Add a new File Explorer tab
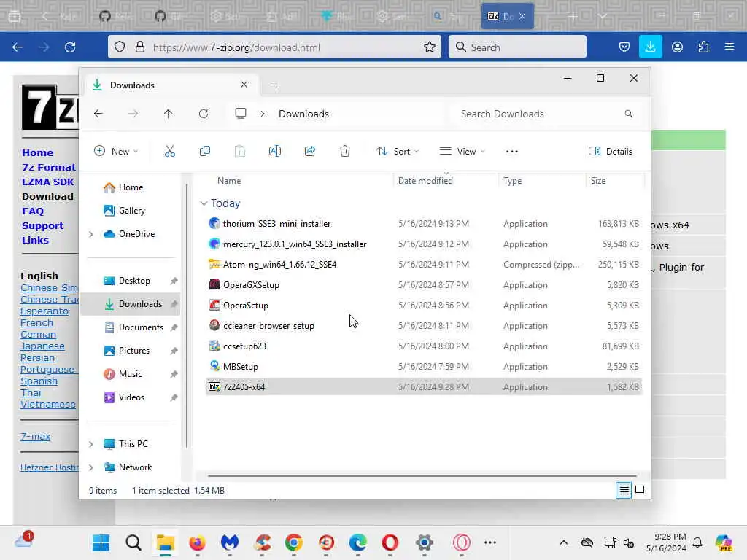The width and height of the screenshot is (747, 560). point(276,85)
